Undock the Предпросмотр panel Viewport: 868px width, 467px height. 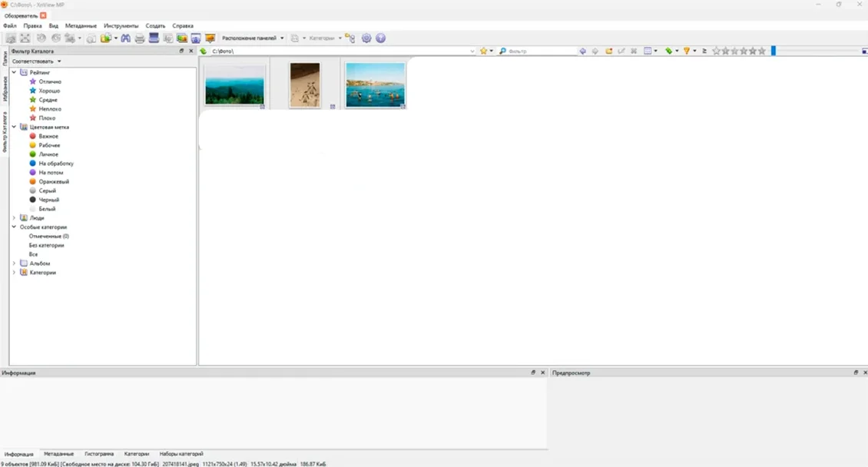(x=856, y=373)
